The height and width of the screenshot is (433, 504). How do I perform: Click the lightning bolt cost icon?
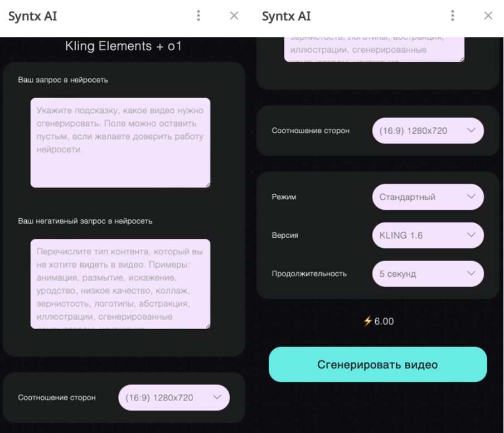(x=367, y=321)
